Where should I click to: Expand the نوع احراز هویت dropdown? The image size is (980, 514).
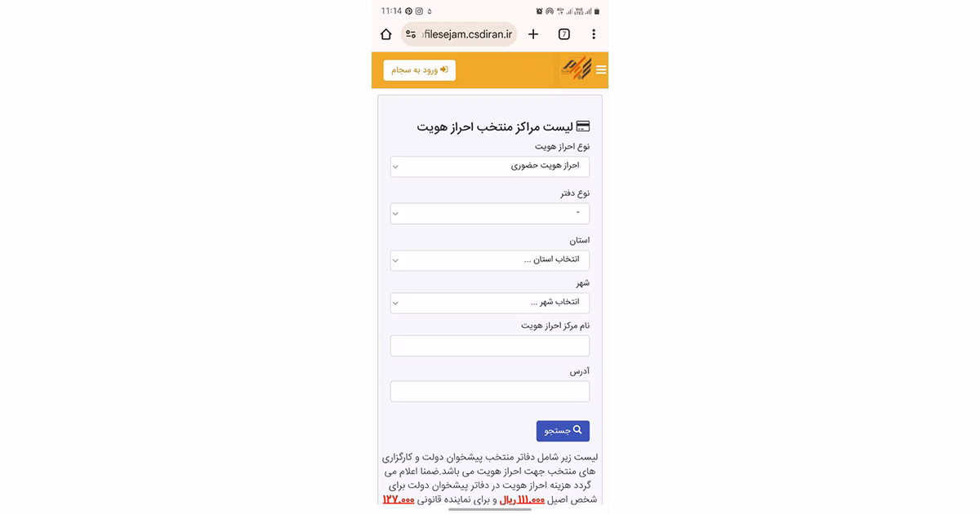(x=490, y=166)
